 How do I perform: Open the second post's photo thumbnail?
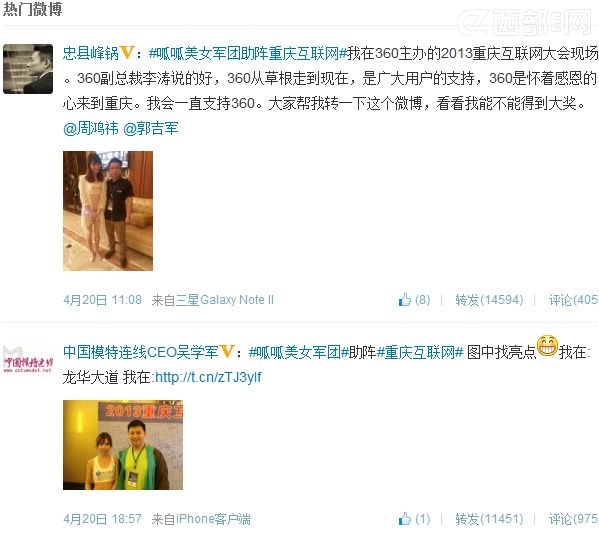123,445
